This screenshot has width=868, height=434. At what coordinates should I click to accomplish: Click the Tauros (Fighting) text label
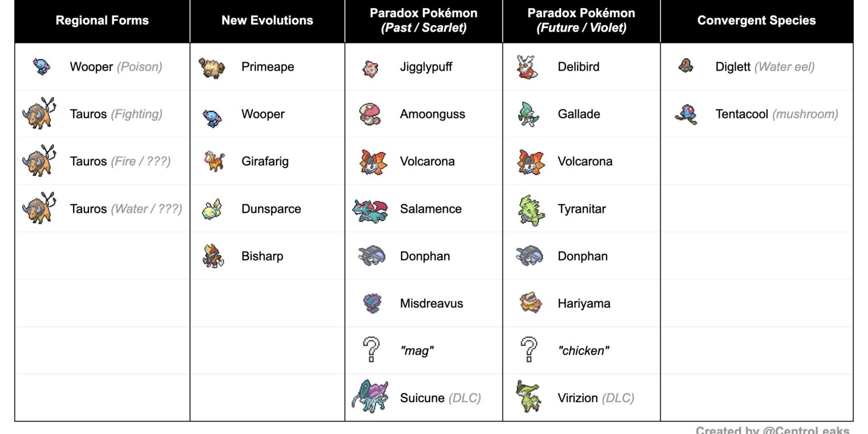pos(116,114)
